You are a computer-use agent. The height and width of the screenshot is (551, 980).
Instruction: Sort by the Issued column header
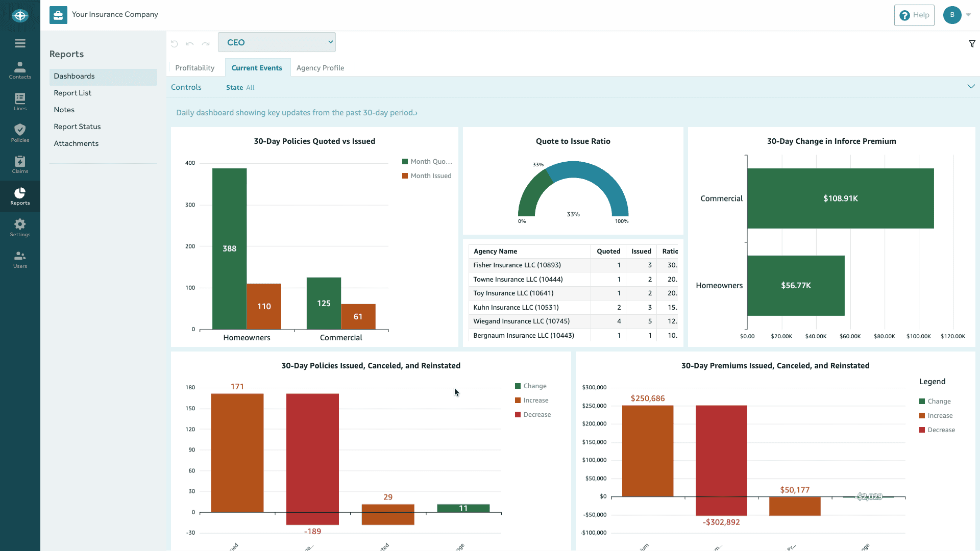coord(641,252)
